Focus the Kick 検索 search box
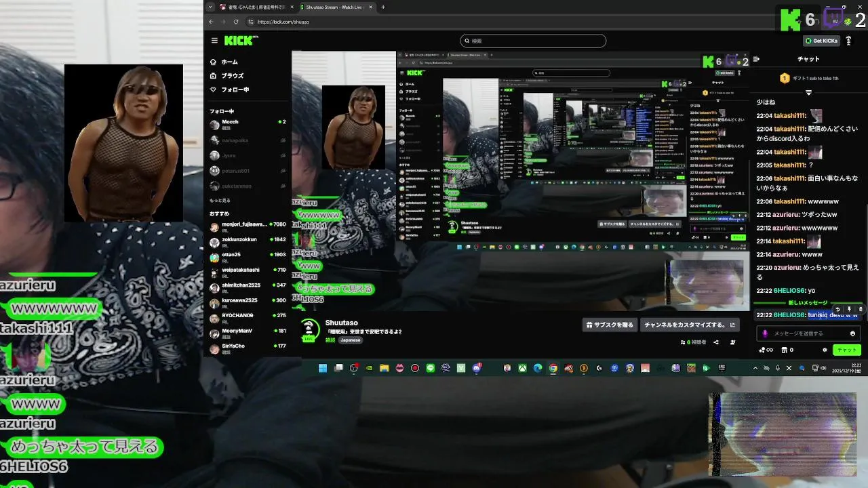Viewport: 868px width, 488px height. [x=533, y=41]
